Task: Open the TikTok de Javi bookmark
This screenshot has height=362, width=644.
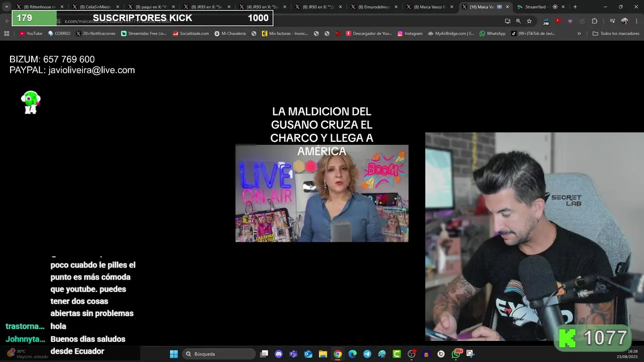Action: (533, 34)
